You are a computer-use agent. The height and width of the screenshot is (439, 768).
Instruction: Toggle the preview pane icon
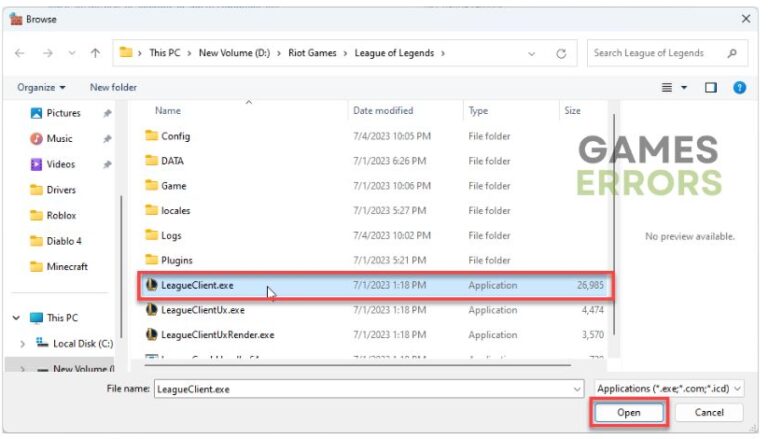[711, 88]
